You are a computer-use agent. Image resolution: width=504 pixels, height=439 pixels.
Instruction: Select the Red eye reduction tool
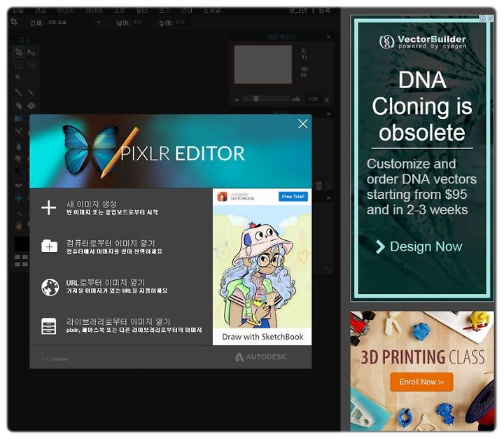click(18, 185)
